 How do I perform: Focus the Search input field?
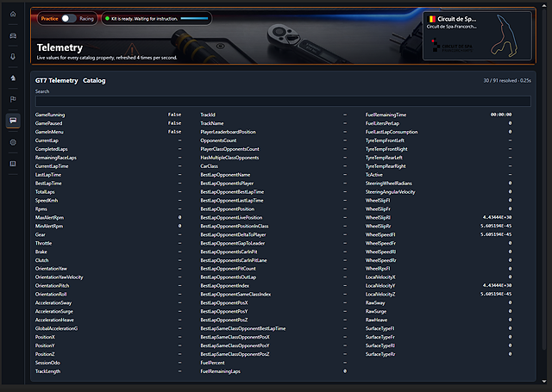(283, 102)
